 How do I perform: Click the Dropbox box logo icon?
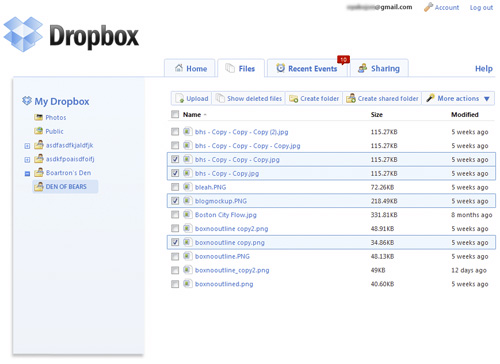[x=23, y=34]
